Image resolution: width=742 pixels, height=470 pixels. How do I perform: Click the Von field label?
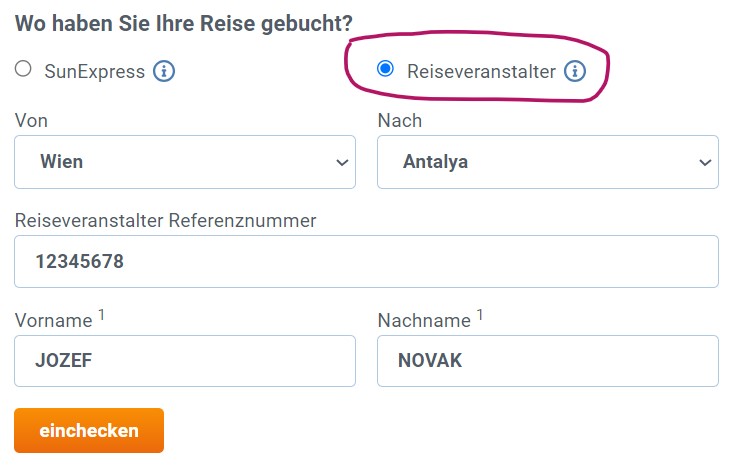coord(32,121)
